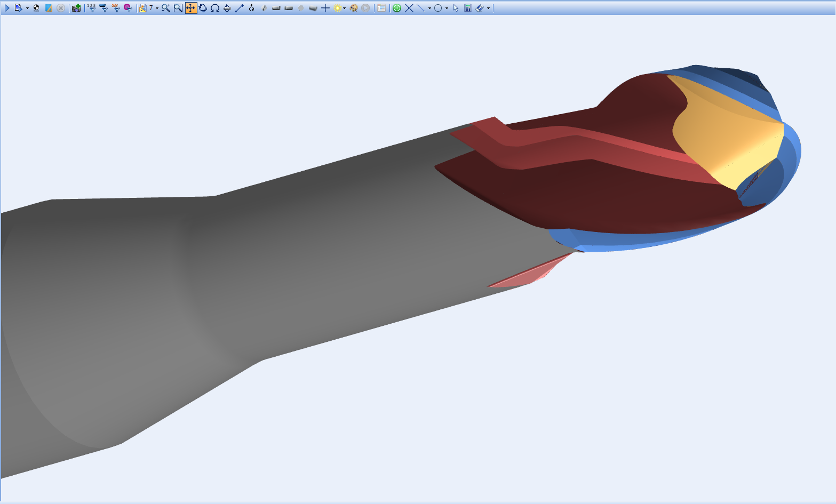
Task: Open the circle tool dropdown arrow
Action: 447,8
